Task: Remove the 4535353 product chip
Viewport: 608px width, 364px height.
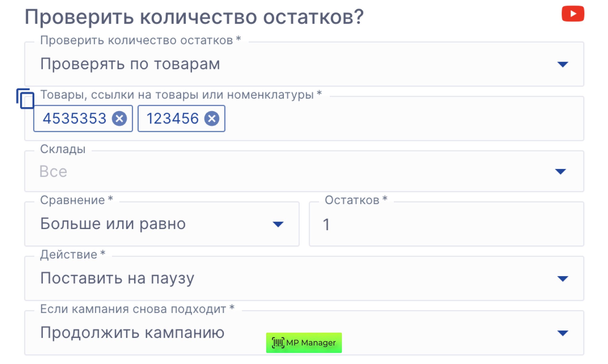Action: [119, 119]
